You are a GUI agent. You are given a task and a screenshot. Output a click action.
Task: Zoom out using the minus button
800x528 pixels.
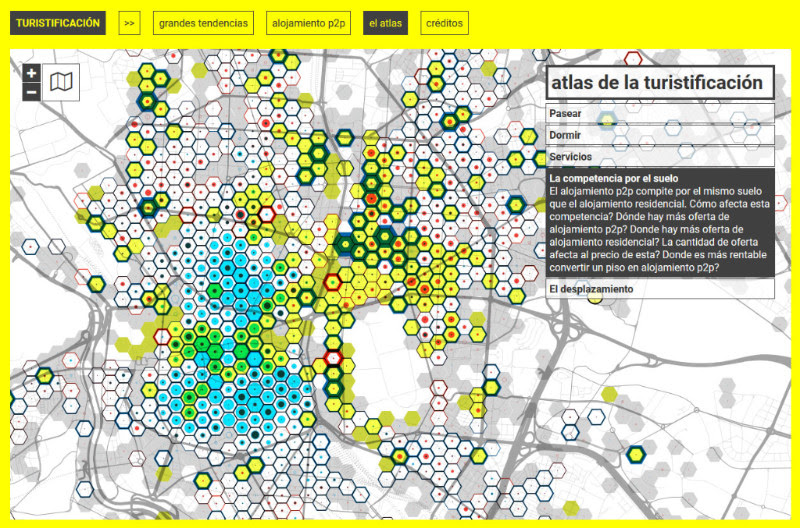(x=31, y=92)
